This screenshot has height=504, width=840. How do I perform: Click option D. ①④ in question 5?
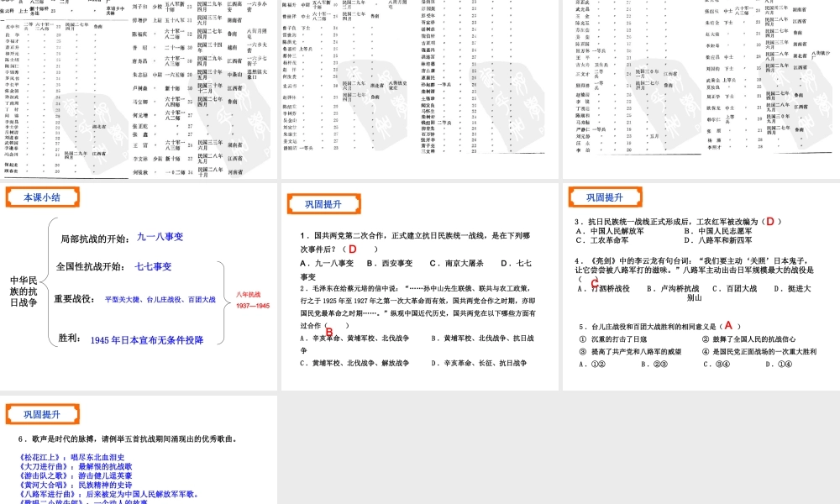pos(779,365)
